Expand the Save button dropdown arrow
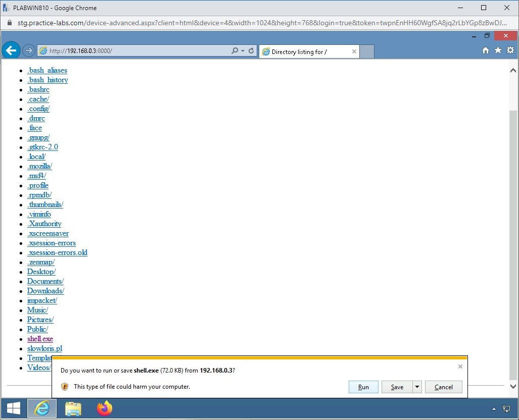Image resolution: width=519 pixels, height=420 pixels. (x=417, y=387)
